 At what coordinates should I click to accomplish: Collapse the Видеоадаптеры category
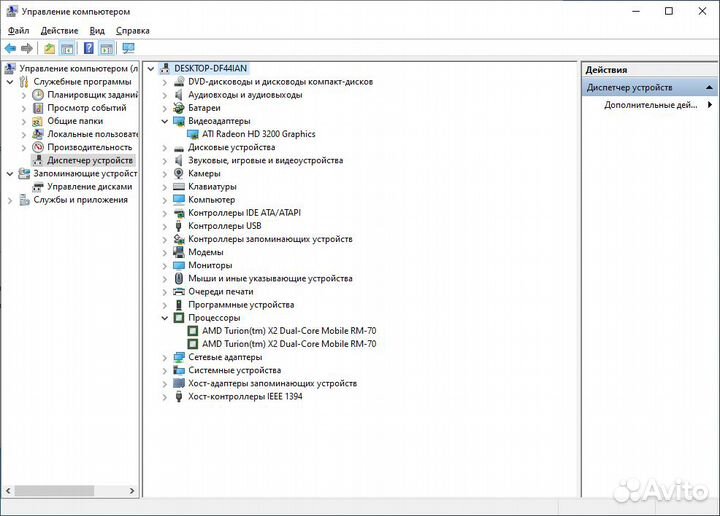click(x=165, y=121)
